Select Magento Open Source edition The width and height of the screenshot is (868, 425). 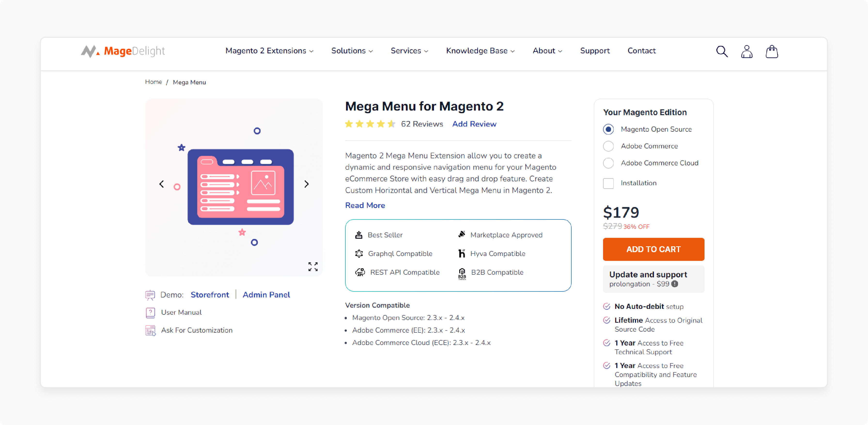608,129
